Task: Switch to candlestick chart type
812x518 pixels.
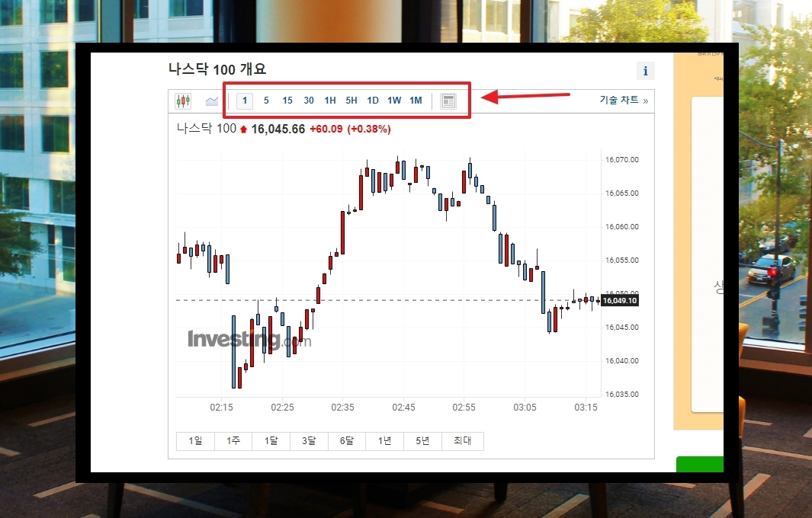Action: [x=183, y=101]
